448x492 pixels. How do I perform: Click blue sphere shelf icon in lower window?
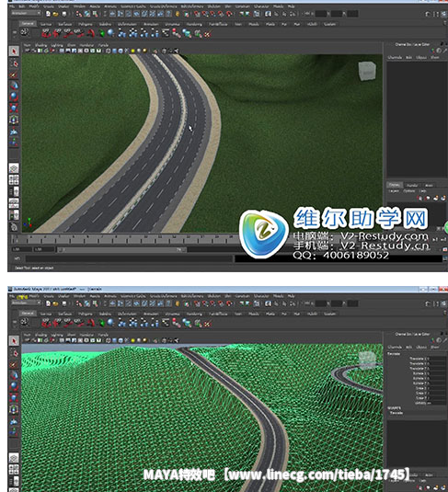tap(110, 323)
